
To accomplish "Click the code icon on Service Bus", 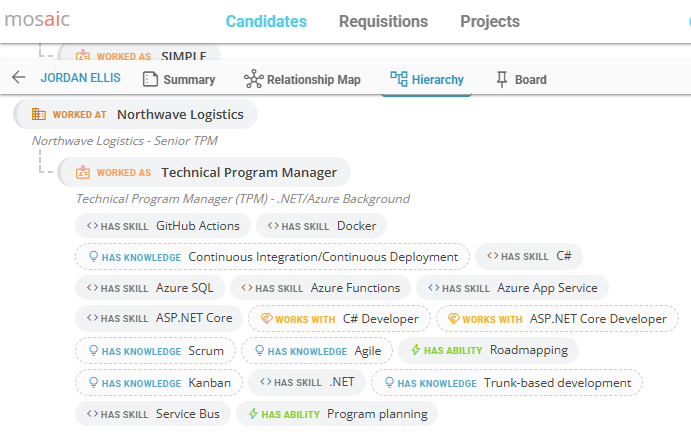I will pos(93,414).
